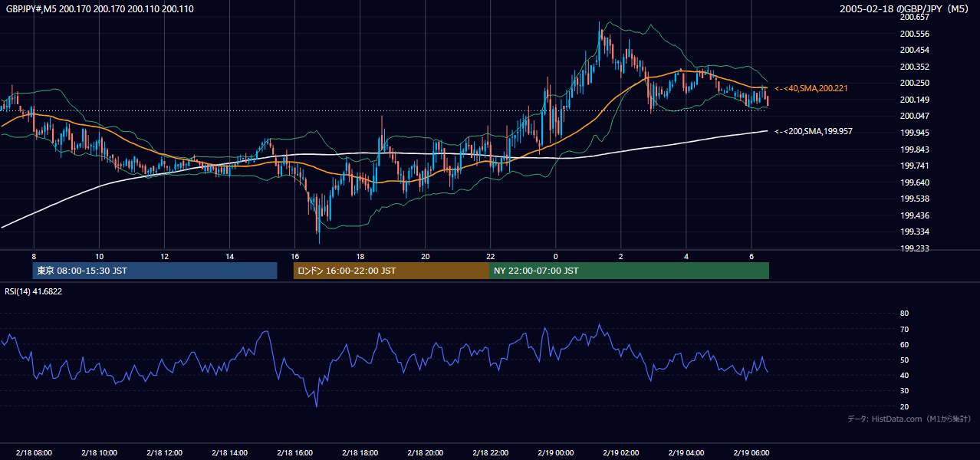Click the 2005-02-18 GBP/JPY (M5) title

coord(906,9)
